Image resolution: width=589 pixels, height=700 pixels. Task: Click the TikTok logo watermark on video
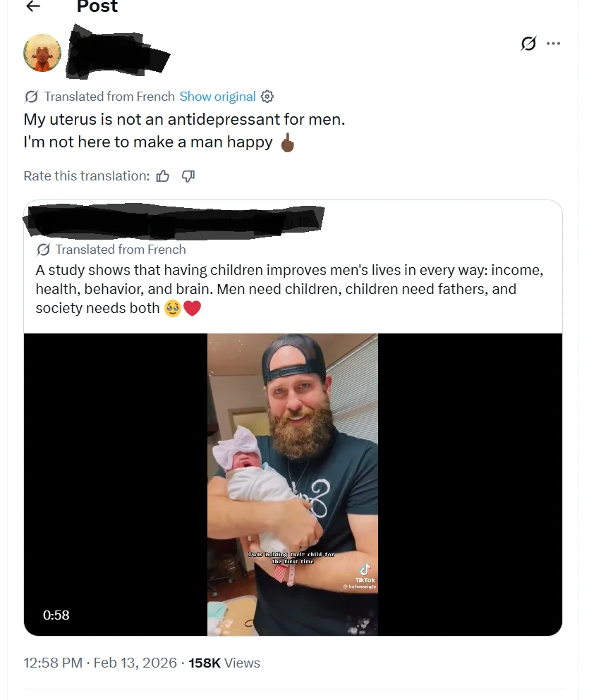tap(365, 571)
